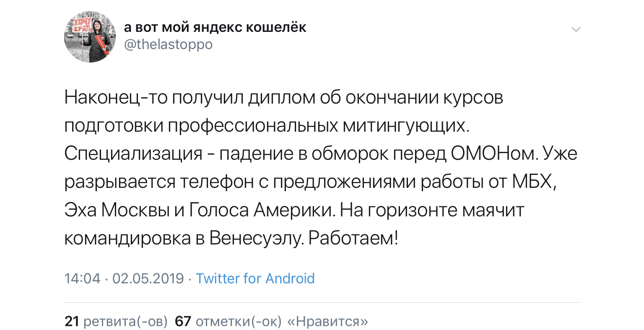The image size is (644, 330).
Task: Open profile via name а вот мой яндекс кошелёк
Action: 215,27
